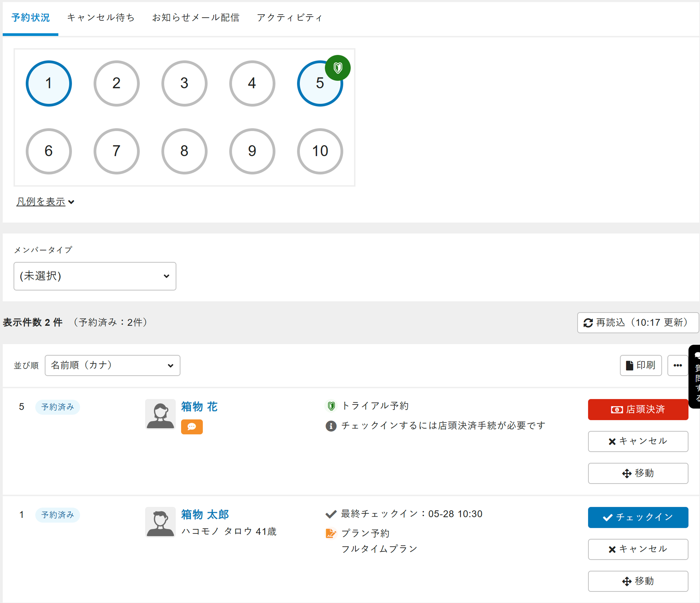Click the 予約済み badge in row 1
The image size is (700, 603).
coord(58,515)
